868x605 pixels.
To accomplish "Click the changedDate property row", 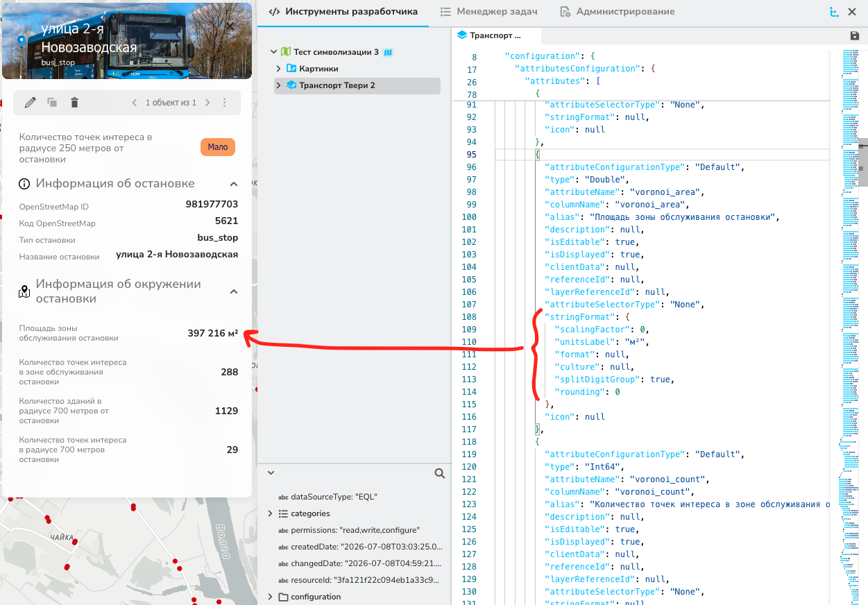I will (359, 563).
